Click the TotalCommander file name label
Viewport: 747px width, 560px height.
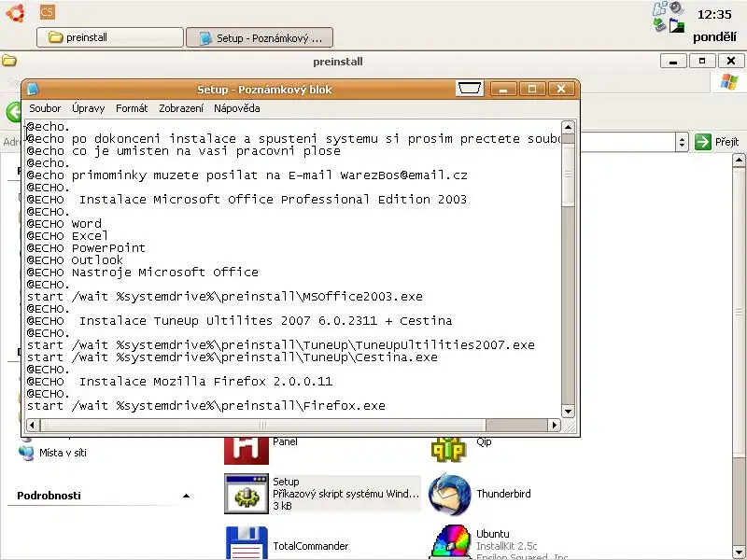(311, 546)
